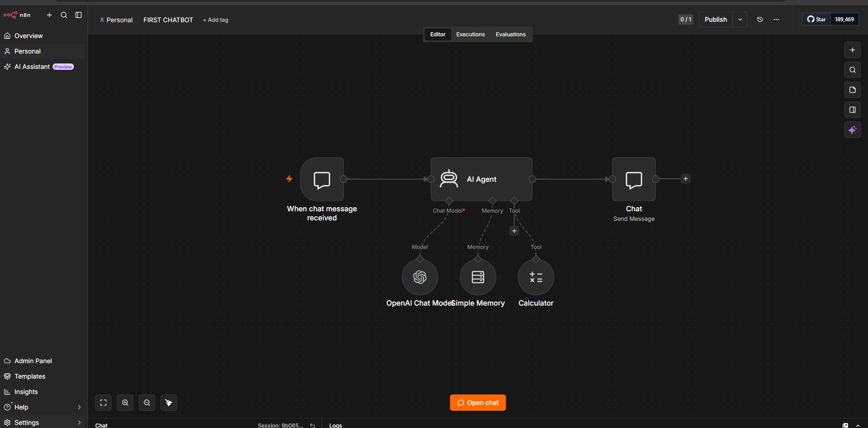Open the sidebar search icon

pyautogui.click(x=64, y=15)
